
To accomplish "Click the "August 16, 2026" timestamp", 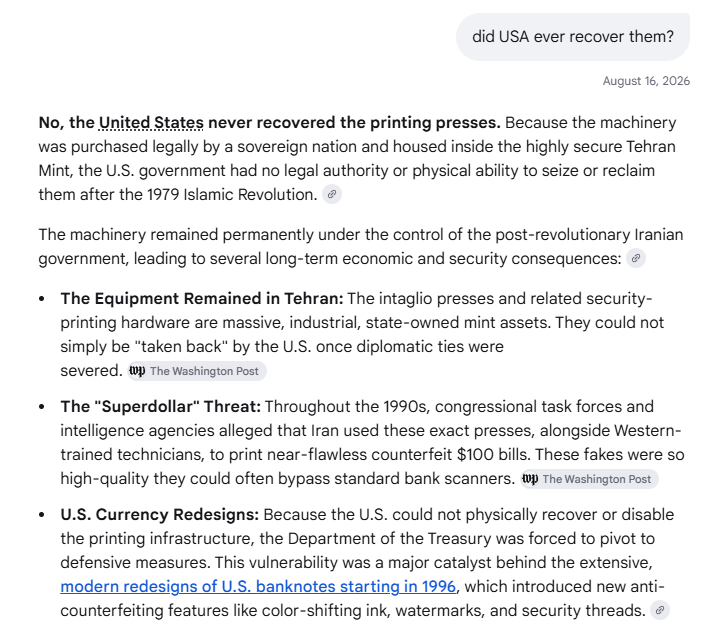I will (646, 81).
